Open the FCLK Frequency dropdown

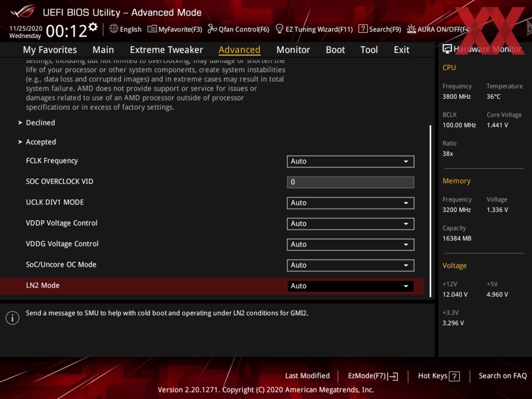coord(350,161)
